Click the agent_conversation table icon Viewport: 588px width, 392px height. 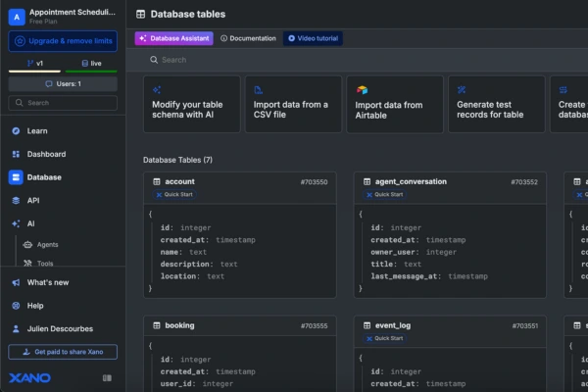coord(367,182)
